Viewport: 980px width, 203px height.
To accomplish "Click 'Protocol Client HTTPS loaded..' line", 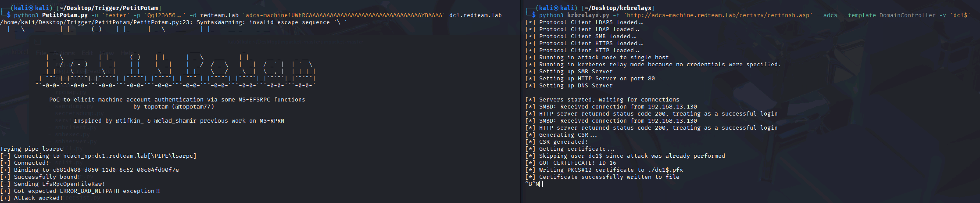I will (x=584, y=43).
